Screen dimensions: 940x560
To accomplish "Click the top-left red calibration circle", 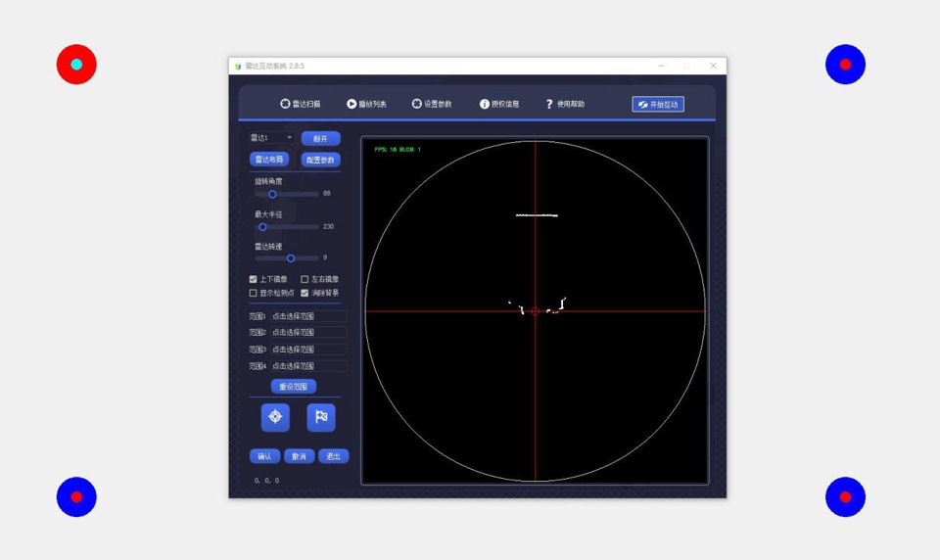I will click(x=76, y=65).
